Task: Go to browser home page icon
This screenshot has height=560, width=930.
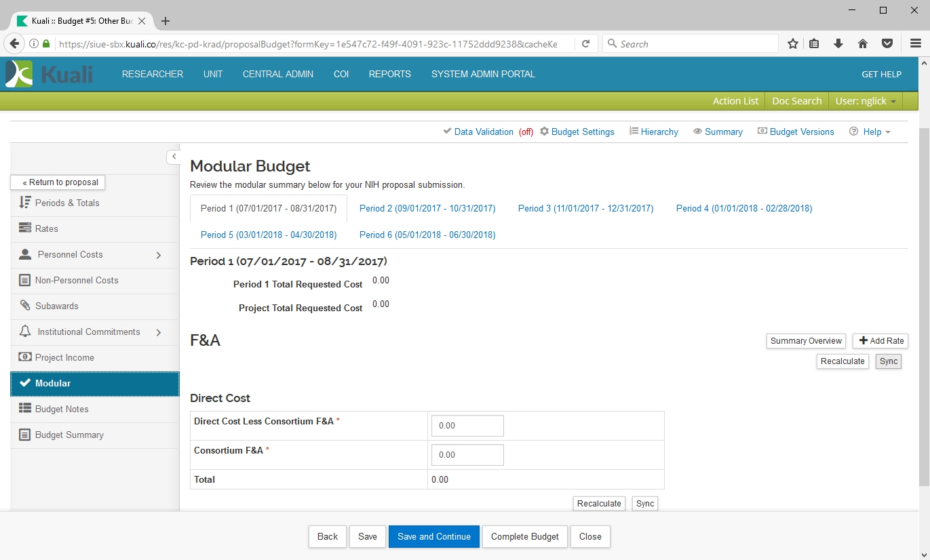Action: (x=863, y=44)
